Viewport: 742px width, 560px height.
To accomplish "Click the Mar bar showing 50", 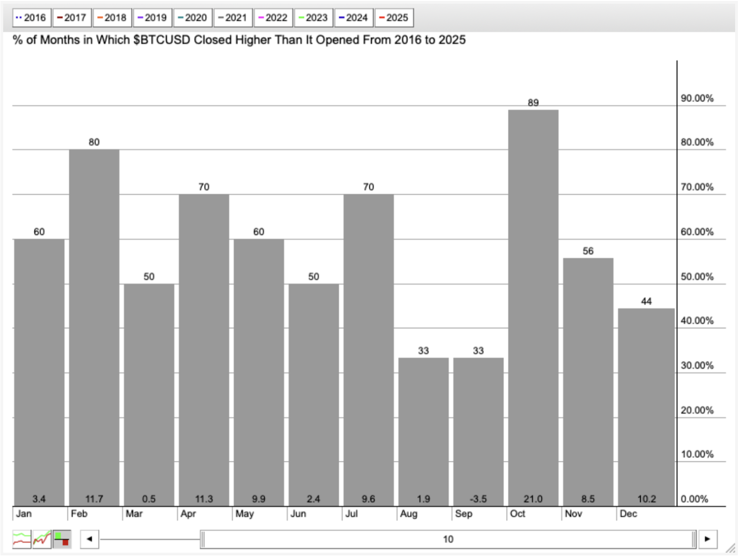I will click(149, 395).
